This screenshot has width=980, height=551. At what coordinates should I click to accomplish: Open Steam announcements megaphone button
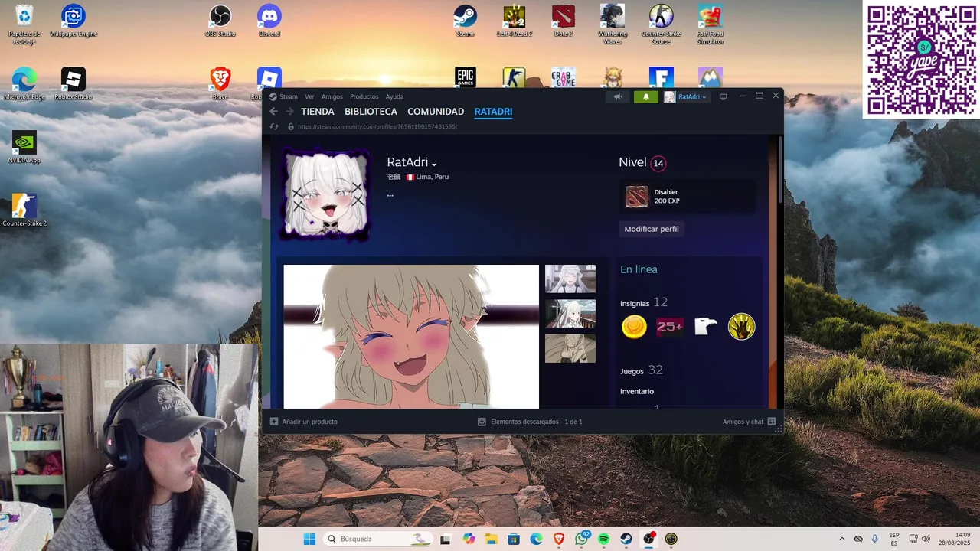click(x=617, y=96)
